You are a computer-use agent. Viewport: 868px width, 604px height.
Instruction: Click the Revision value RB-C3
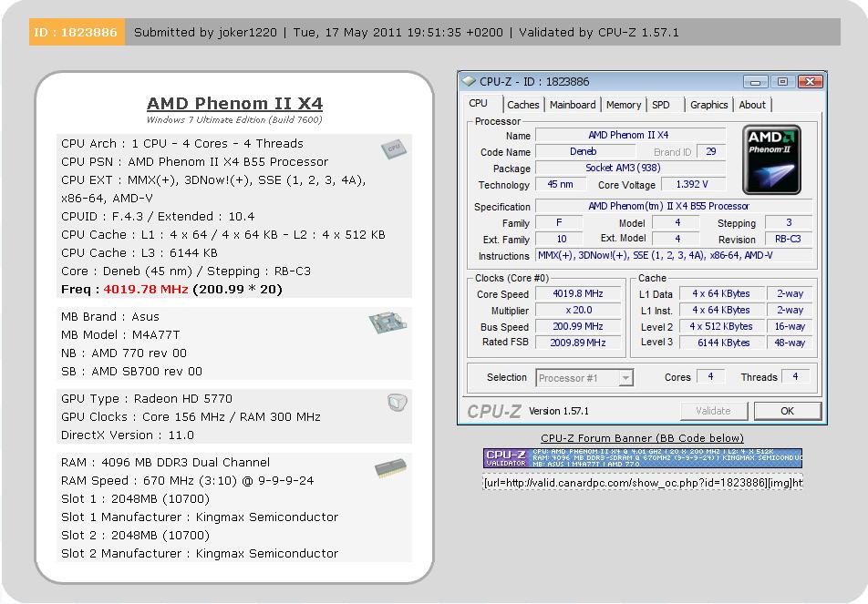788,239
